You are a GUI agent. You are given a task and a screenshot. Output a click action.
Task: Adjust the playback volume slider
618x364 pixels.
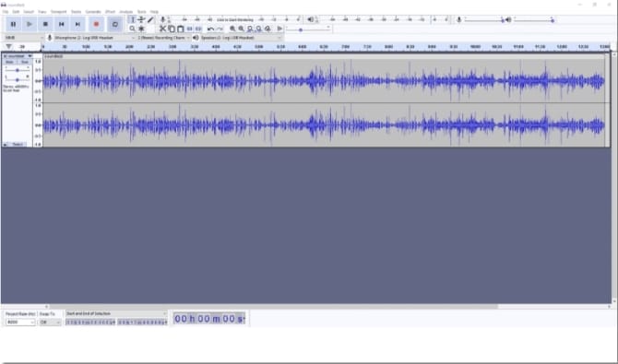[534, 19]
